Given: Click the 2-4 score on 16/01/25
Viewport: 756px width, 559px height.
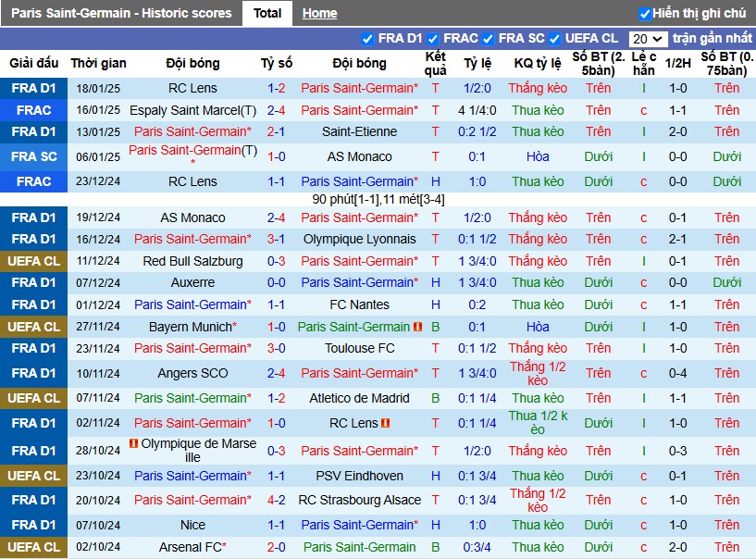Looking at the screenshot, I should (x=277, y=110).
